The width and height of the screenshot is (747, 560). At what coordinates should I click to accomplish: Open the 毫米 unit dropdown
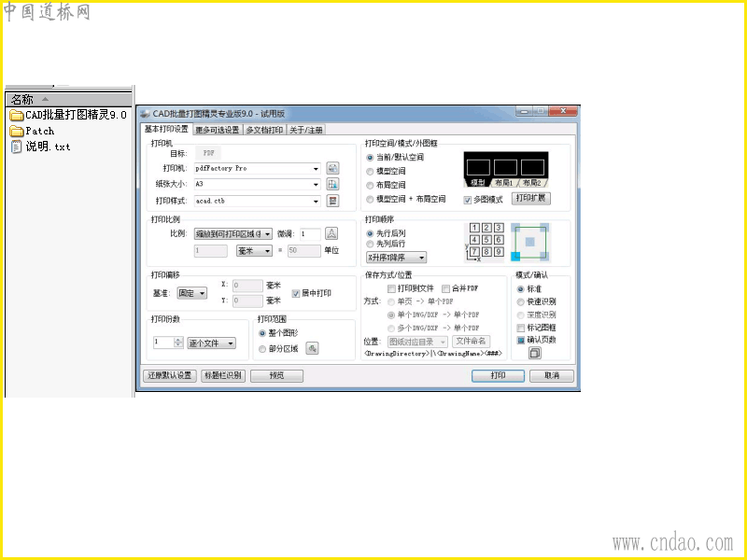pyautogui.click(x=254, y=250)
